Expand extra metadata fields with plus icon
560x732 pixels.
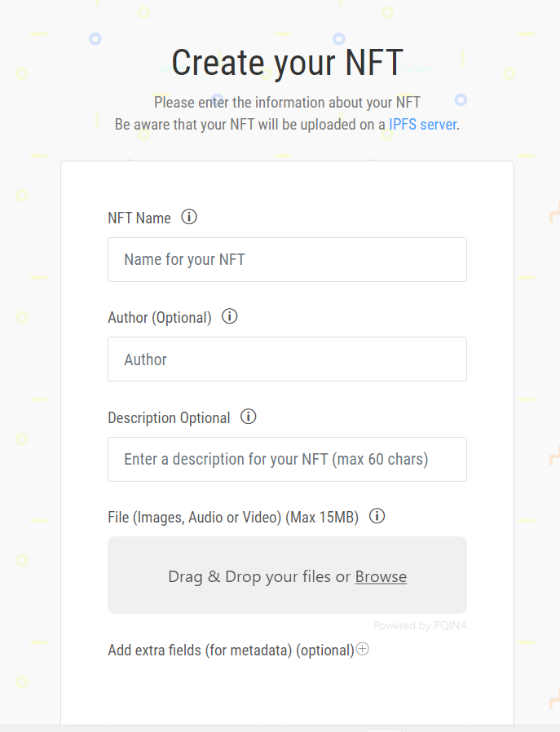pos(363,649)
